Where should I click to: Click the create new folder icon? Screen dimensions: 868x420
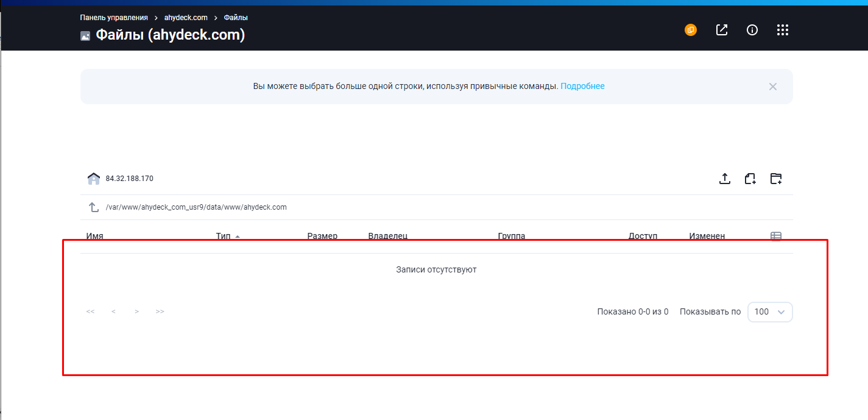tap(776, 179)
